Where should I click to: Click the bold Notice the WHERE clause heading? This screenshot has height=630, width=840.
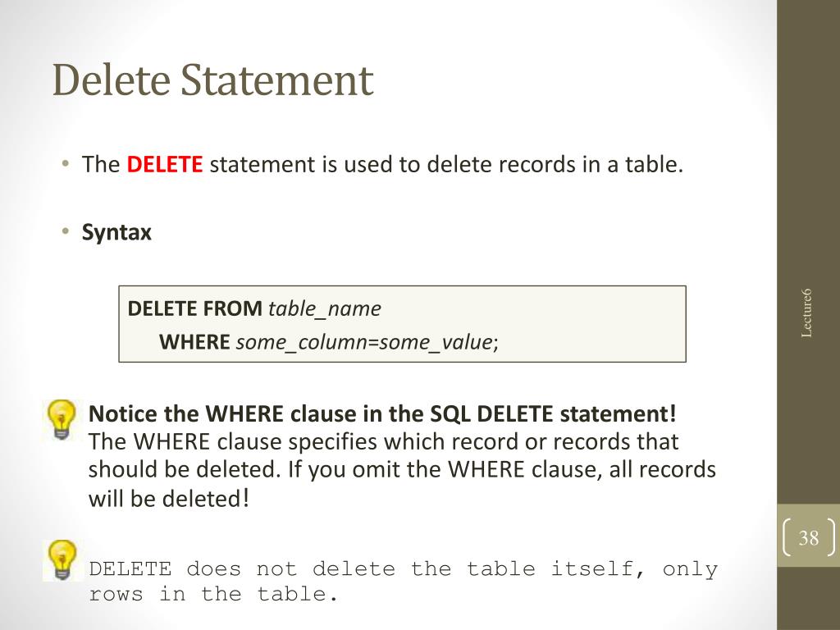coord(382,413)
